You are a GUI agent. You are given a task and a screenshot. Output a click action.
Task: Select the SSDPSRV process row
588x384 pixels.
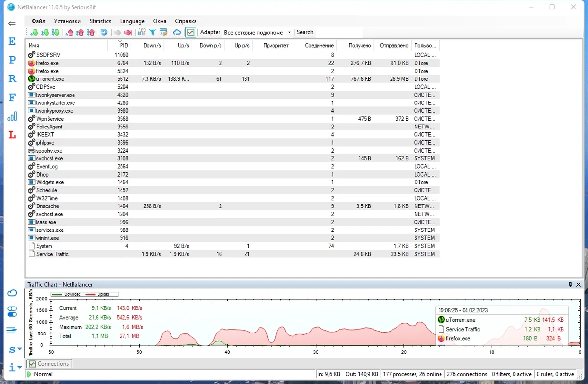[x=233, y=55]
